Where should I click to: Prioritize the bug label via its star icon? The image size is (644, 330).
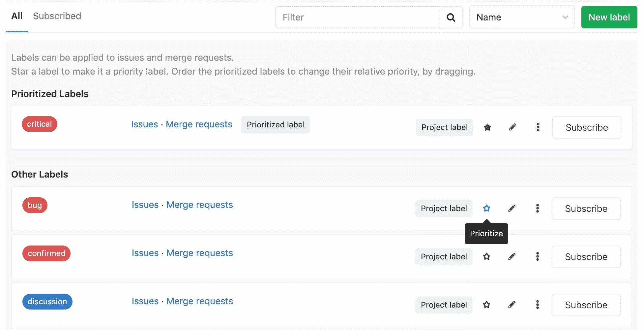(x=486, y=208)
